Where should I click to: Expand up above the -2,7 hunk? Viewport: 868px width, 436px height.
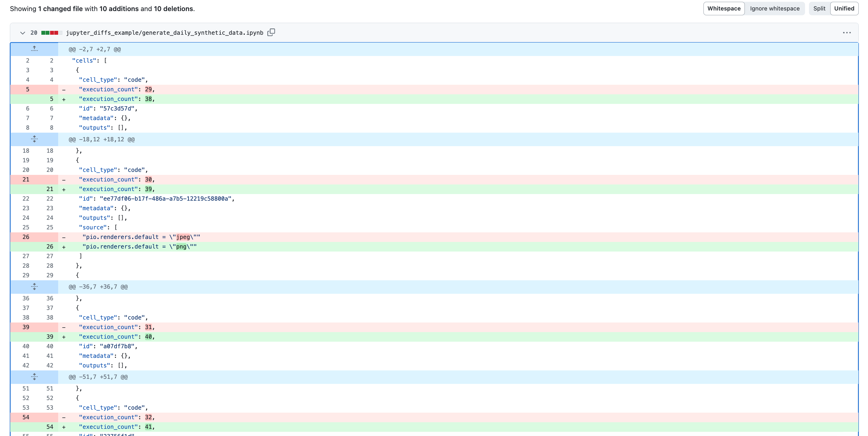[34, 49]
